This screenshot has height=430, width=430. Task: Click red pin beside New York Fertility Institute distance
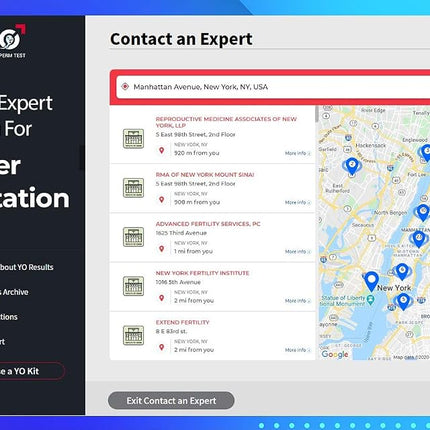[x=162, y=298]
